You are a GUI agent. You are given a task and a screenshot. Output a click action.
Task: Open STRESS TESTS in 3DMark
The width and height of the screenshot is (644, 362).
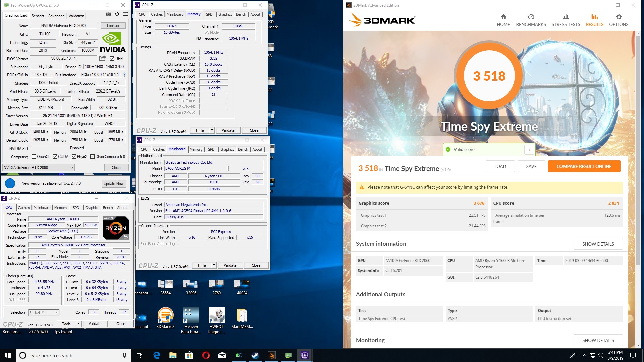(566, 20)
